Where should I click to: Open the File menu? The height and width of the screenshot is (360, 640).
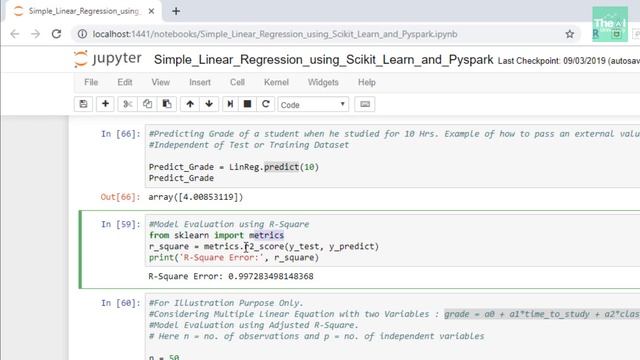91,82
